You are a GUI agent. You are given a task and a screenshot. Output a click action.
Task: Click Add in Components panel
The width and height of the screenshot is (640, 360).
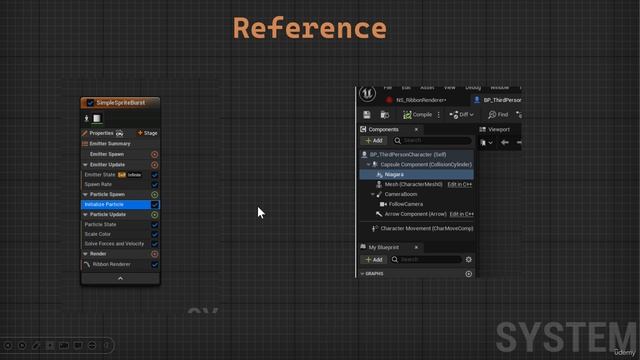click(x=374, y=140)
